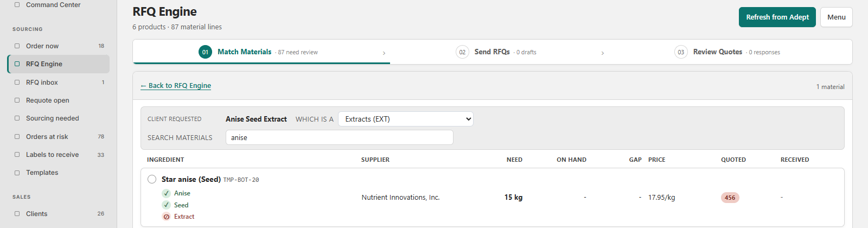Click the RFQ inbox sidebar icon

pyautogui.click(x=17, y=83)
